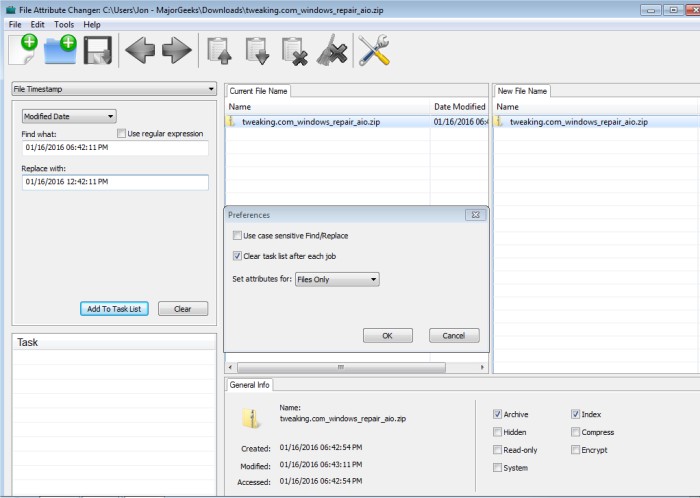The width and height of the screenshot is (700, 498).
Task: Click the clipboard down-arrow task icon
Action: click(257, 51)
